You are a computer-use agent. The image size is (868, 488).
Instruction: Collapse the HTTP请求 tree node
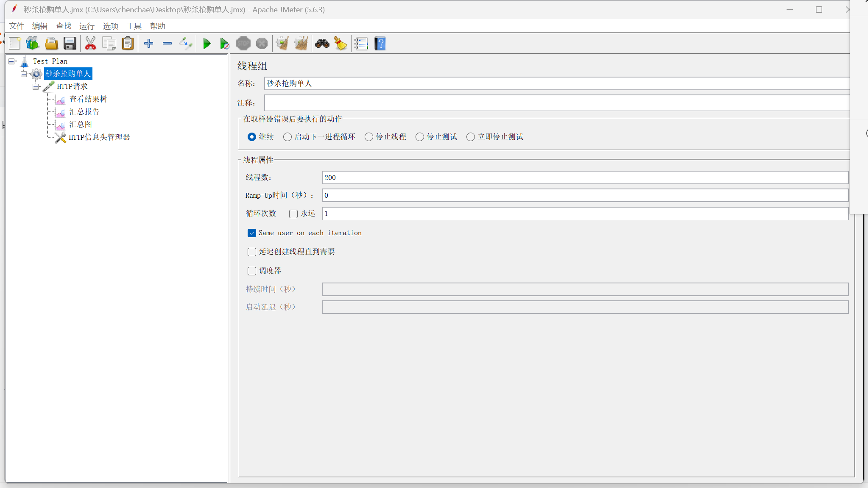36,86
